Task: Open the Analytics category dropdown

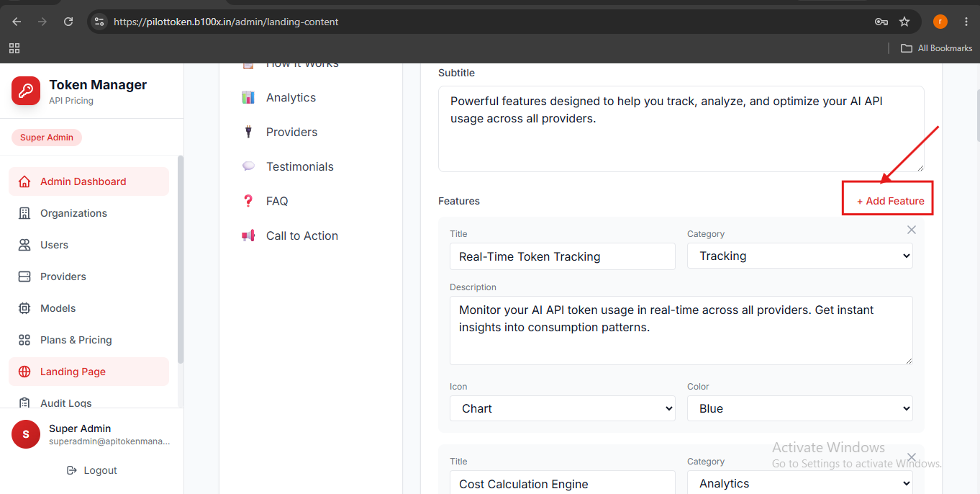Action: 800,482
